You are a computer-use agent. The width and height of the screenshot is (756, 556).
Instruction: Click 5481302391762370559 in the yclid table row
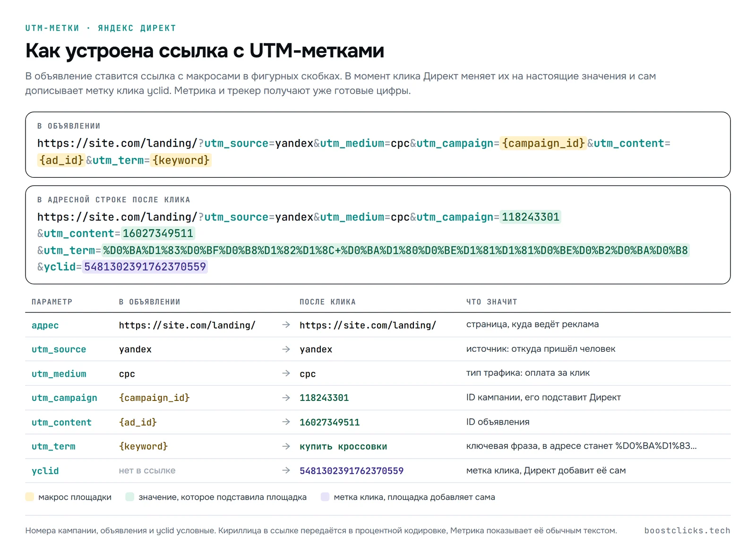pyautogui.click(x=352, y=471)
